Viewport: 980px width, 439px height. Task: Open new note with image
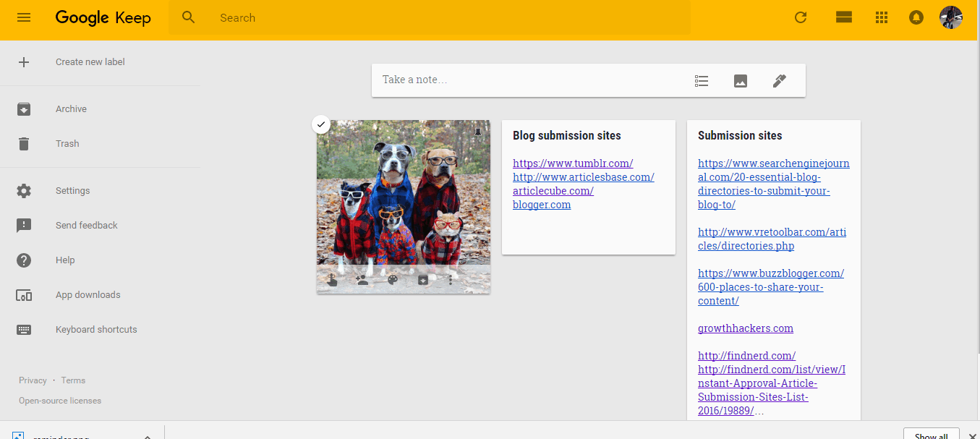[x=740, y=80]
